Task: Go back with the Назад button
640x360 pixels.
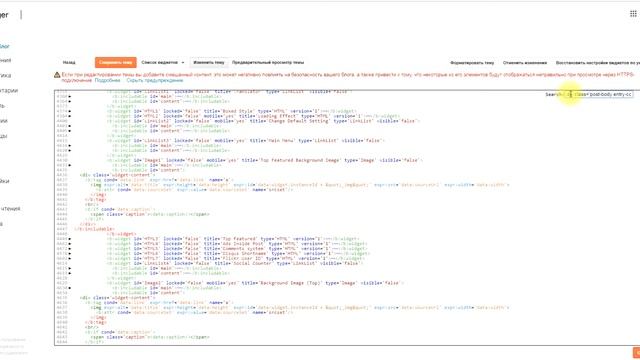Action: point(69,62)
